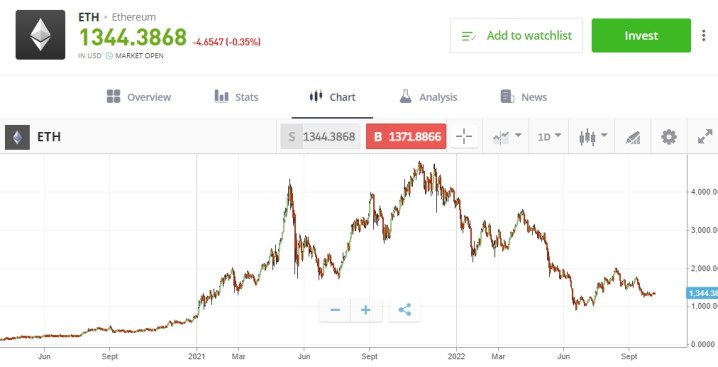Open the compare/indicators chart dropdown
Image resolution: width=718 pixels, height=367 pixels.
tap(506, 137)
